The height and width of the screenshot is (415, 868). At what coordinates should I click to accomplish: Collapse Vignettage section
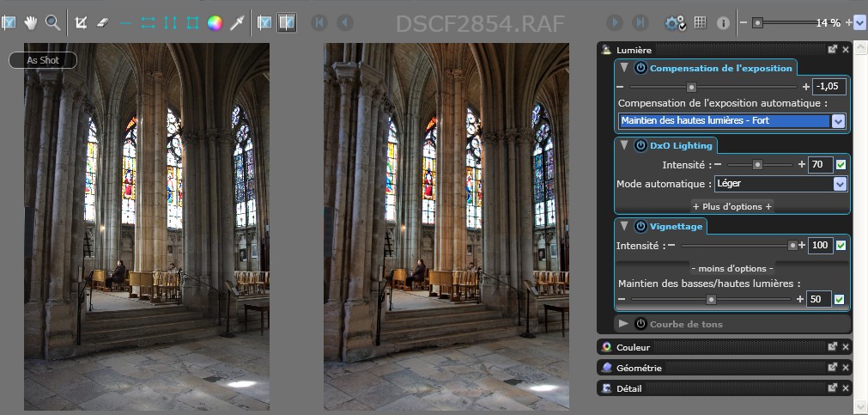pyautogui.click(x=624, y=225)
